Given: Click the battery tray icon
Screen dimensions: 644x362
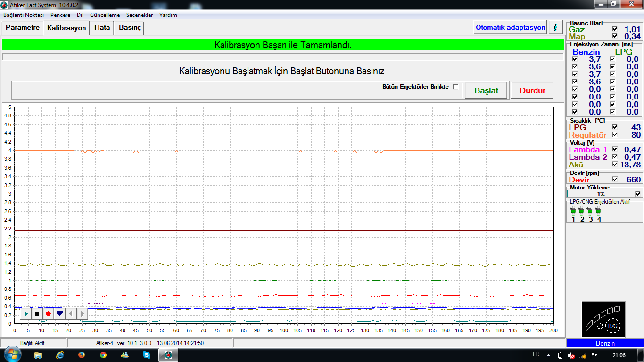Looking at the screenshot, I should (560, 355).
